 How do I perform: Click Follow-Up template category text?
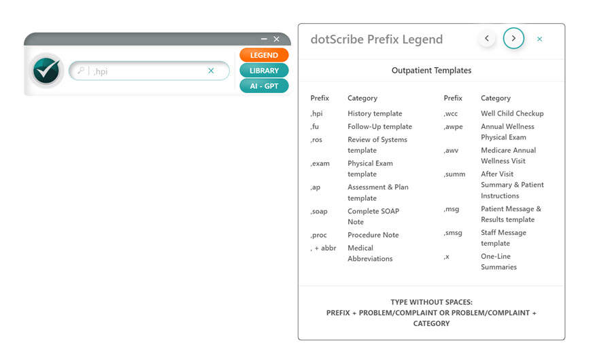pyautogui.click(x=379, y=127)
